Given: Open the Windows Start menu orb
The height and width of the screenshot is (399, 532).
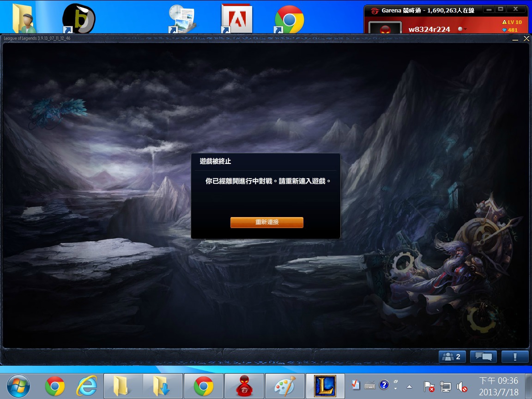Looking at the screenshot, I should [x=18, y=386].
